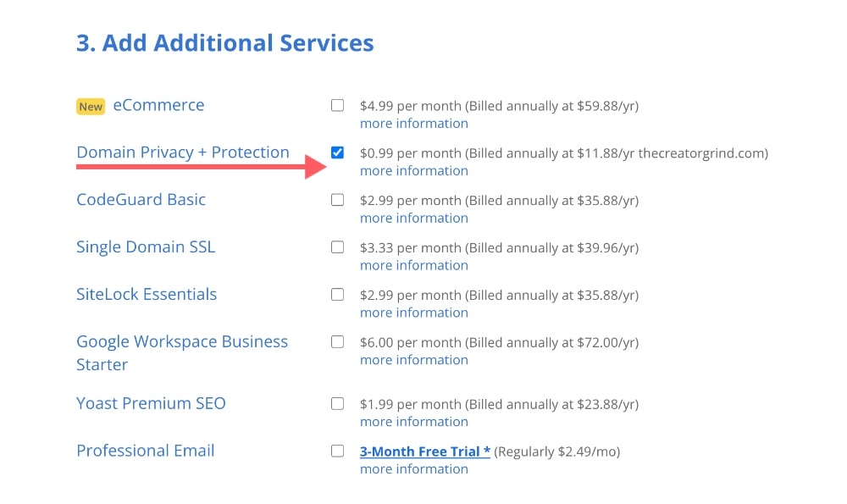Screen dimensions: 847x504
Task: Open more information for Google Workspace
Action: tap(413, 359)
